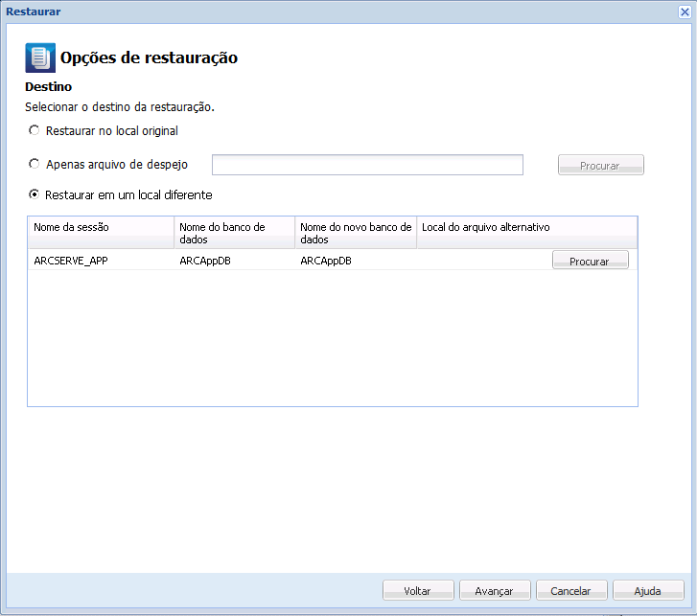697x616 pixels.
Task: Click Procurar button beside dump file field
Action: coord(600,165)
